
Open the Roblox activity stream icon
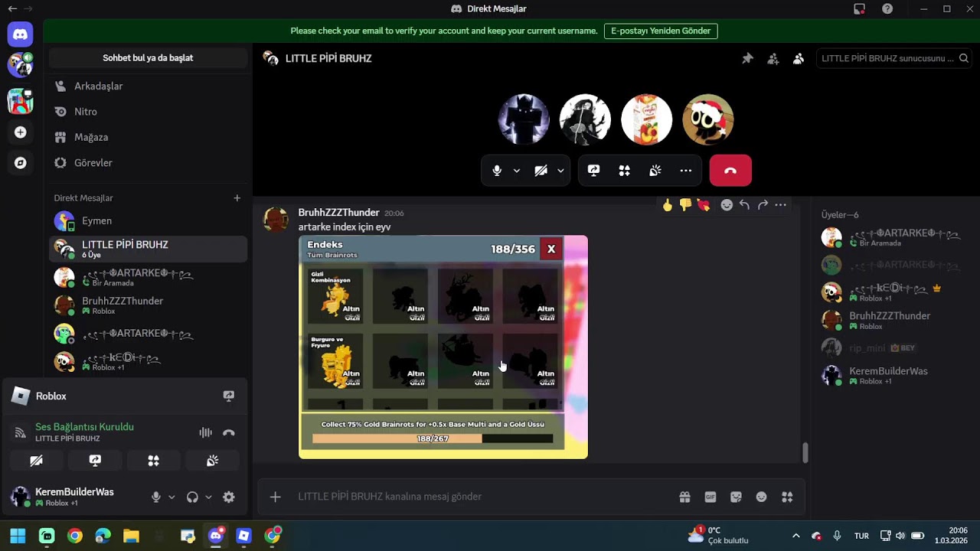[x=228, y=396]
